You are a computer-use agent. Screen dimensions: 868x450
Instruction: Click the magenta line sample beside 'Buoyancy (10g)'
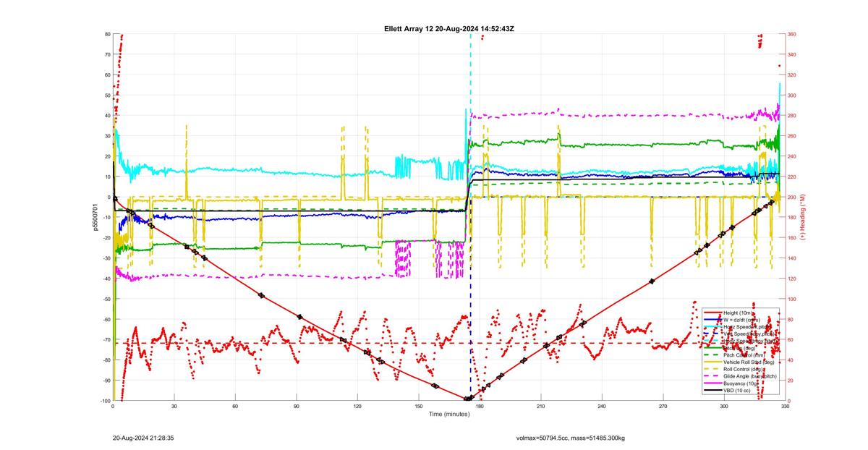click(712, 383)
